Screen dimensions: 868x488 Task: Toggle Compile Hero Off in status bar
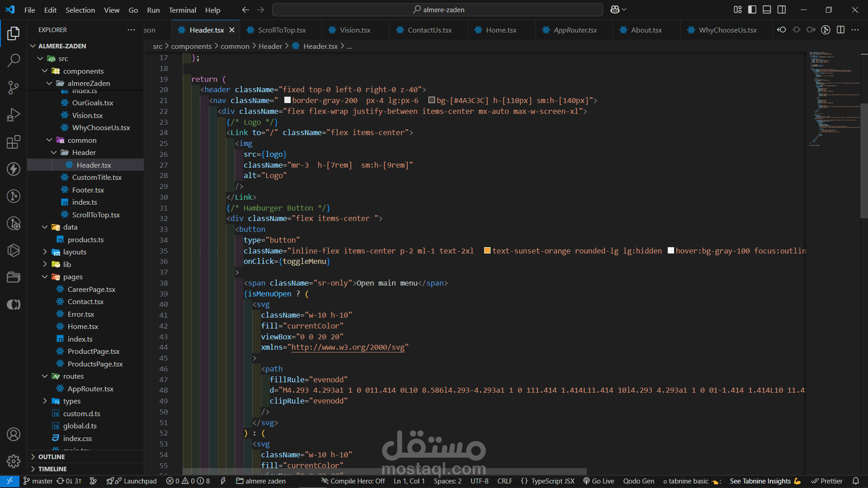pos(353,481)
